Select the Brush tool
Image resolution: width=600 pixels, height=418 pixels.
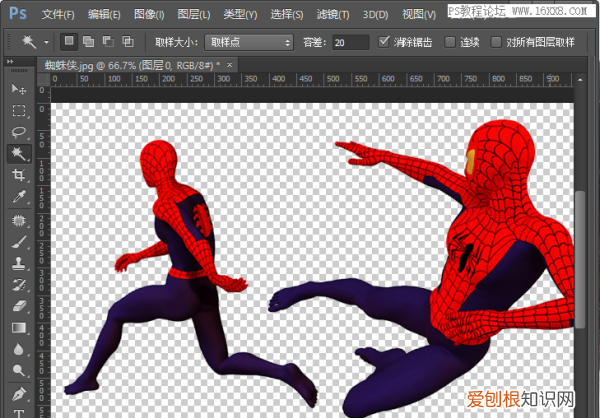18,241
